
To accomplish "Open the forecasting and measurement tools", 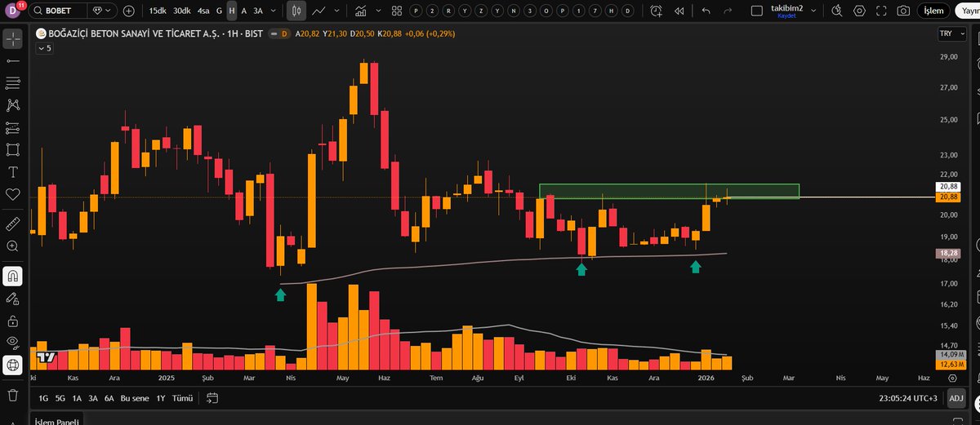I will (x=13, y=127).
